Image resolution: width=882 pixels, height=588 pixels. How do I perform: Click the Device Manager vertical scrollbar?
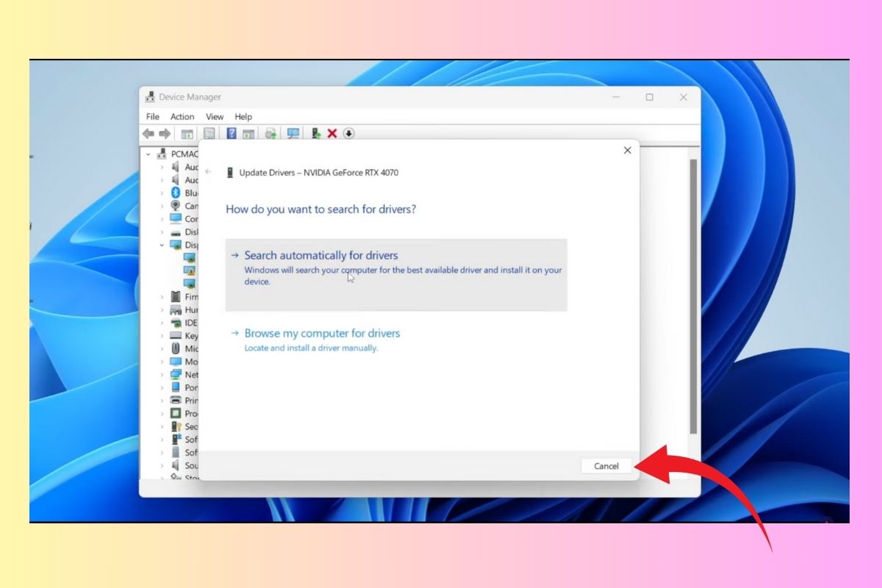coord(693,295)
